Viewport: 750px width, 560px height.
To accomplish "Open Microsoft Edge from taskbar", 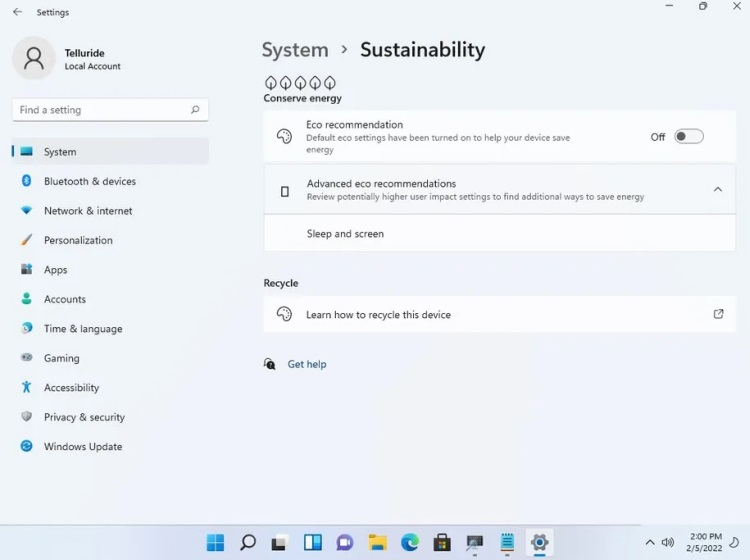I will click(x=410, y=543).
